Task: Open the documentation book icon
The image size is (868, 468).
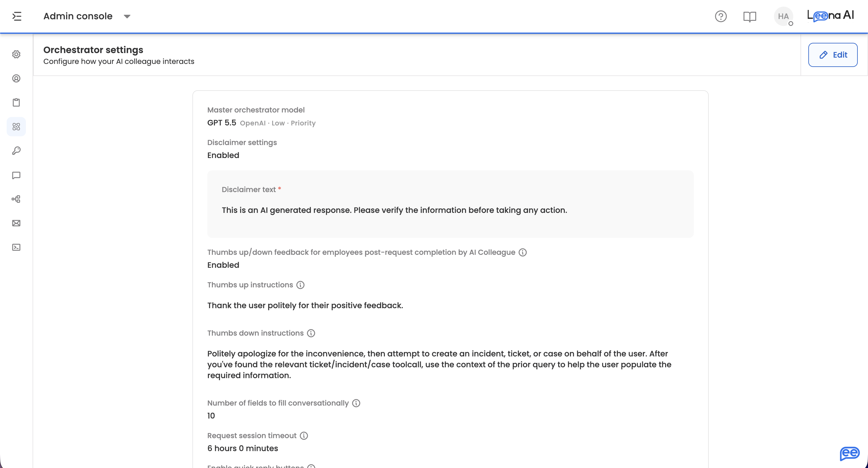Action: [750, 16]
